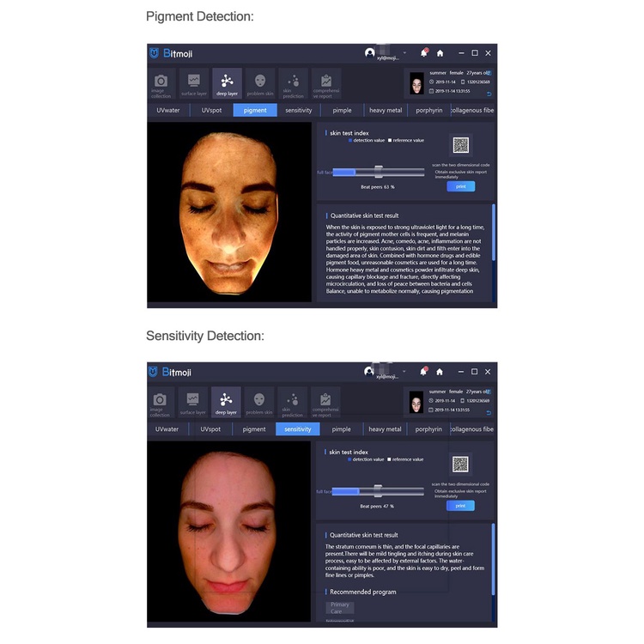Viewport: 644px width, 644px height.
Task: Open notifications bell in pigment window
Action: click(x=423, y=53)
